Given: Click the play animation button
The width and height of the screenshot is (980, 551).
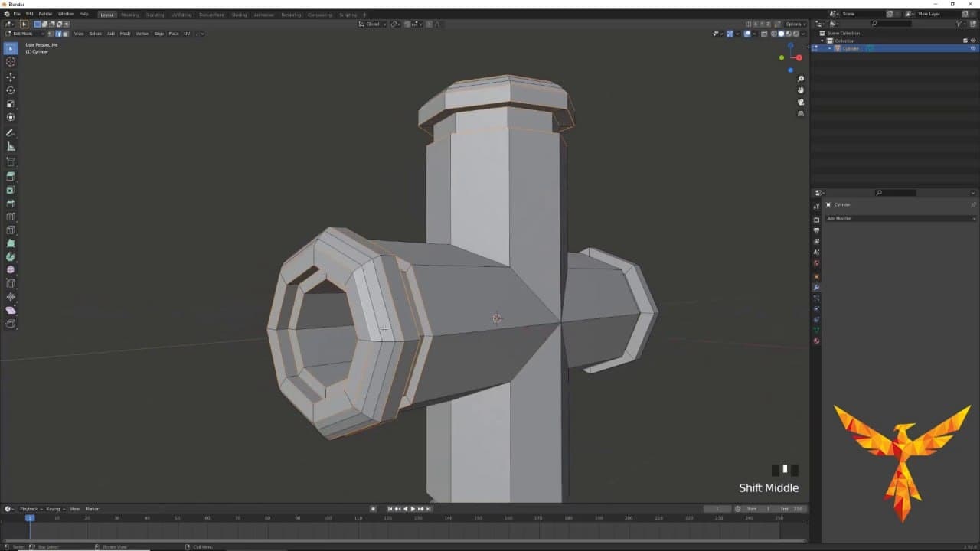Looking at the screenshot, I should pyautogui.click(x=413, y=509).
